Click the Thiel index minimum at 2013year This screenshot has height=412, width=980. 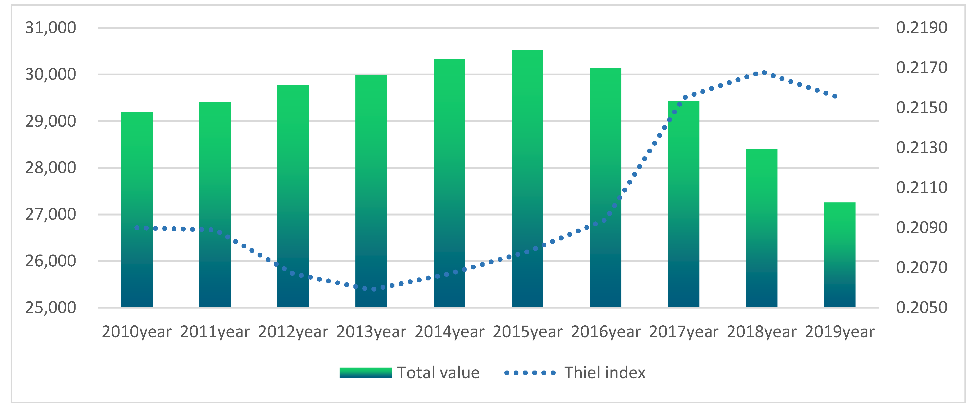373,289
